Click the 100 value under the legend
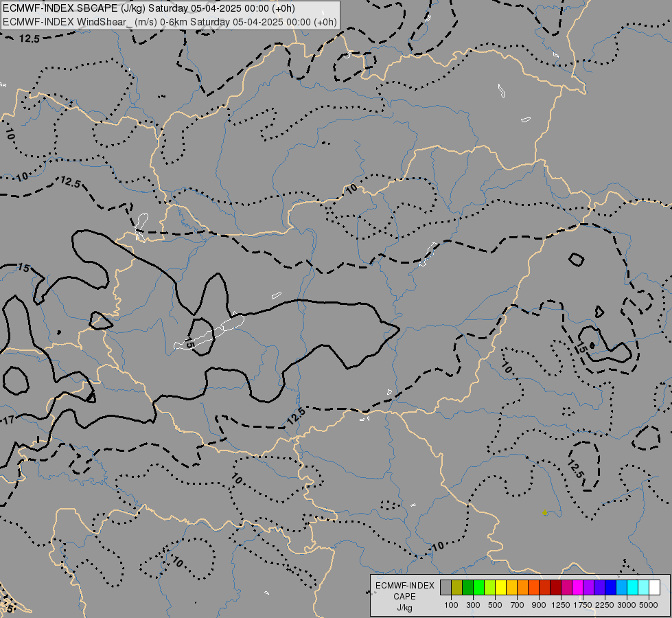Viewport: 672px width, 618px height. pos(451,605)
